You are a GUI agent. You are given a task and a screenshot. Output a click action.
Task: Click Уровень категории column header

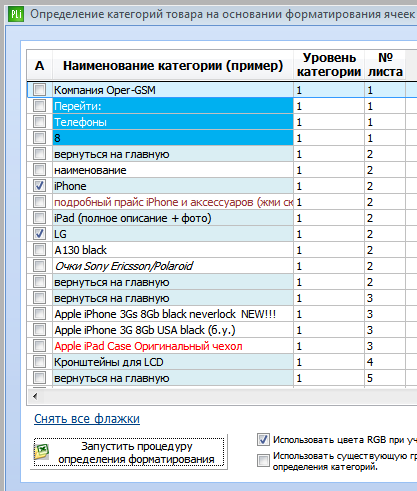(329, 65)
